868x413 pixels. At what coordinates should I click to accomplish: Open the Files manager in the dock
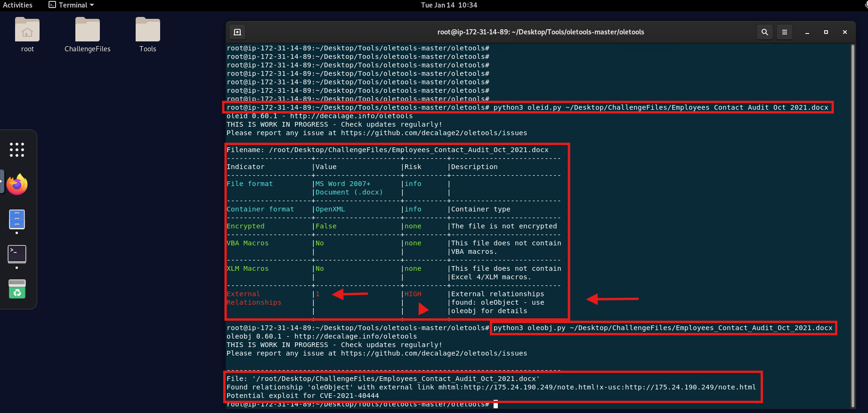17,219
